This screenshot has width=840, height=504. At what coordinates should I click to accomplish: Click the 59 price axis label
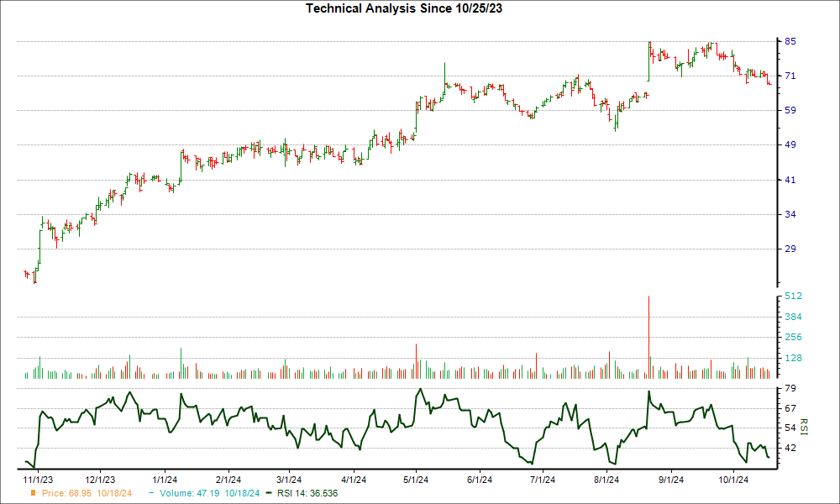[790, 110]
